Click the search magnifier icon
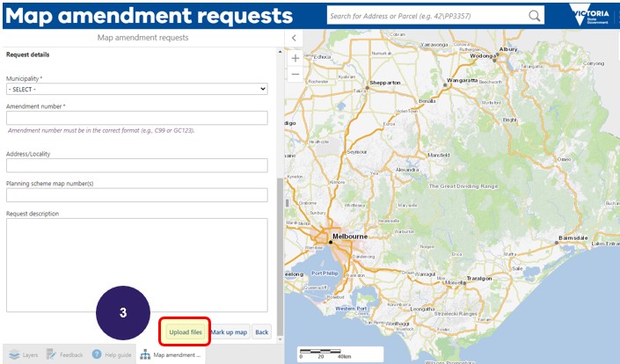Viewport: 620px width, 364px height. click(535, 16)
